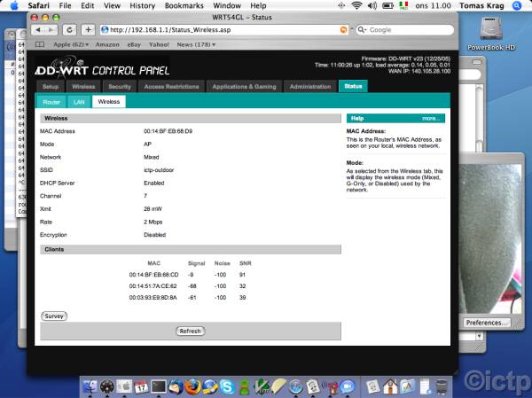The image size is (532, 398).
Task: Open the Safari menu
Action: pyautogui.click(x=38, y=5)
